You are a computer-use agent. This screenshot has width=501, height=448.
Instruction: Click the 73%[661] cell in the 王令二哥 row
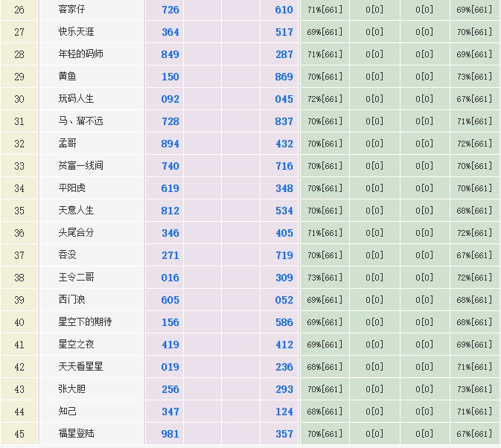point(325,278)
